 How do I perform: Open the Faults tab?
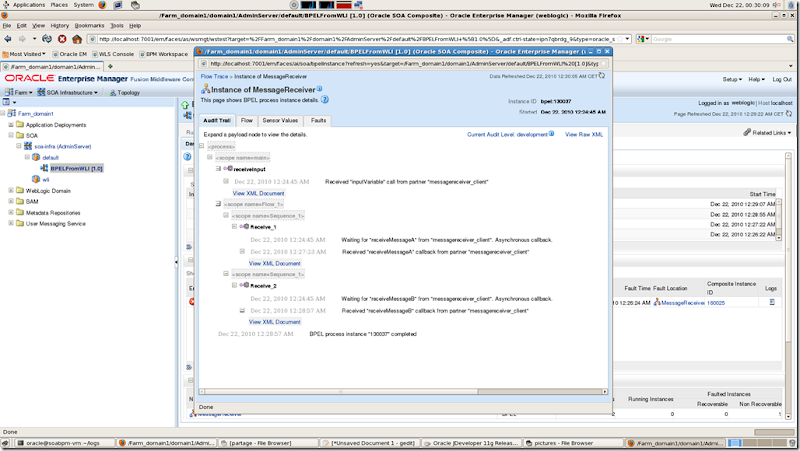pyautogui.click(x=318, y=120)
